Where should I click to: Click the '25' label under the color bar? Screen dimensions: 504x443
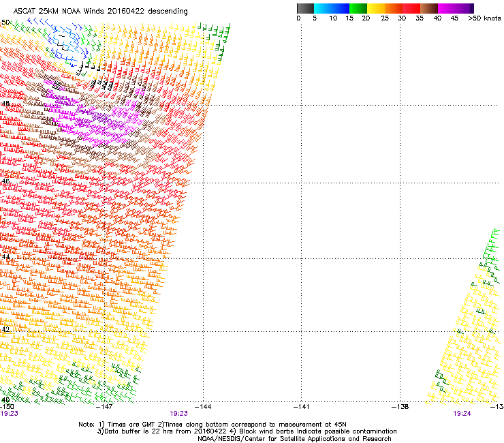tap(385, 18)
